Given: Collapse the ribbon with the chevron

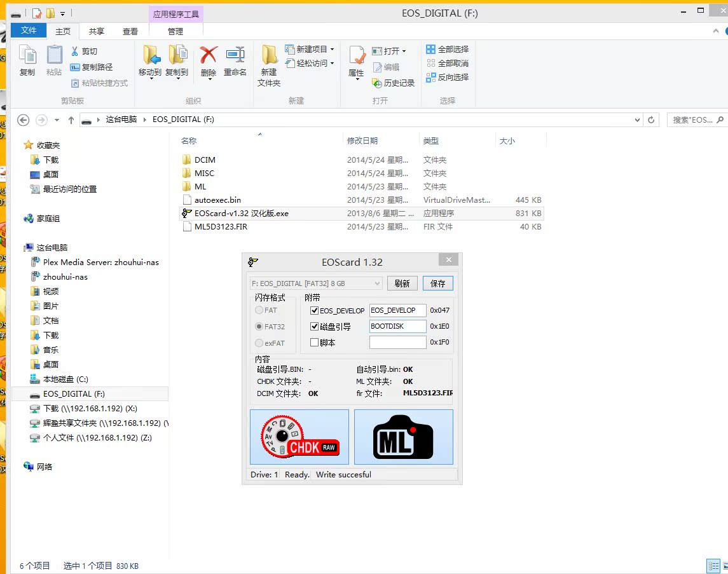Looking at the screenshot, I should click(715, 31).
